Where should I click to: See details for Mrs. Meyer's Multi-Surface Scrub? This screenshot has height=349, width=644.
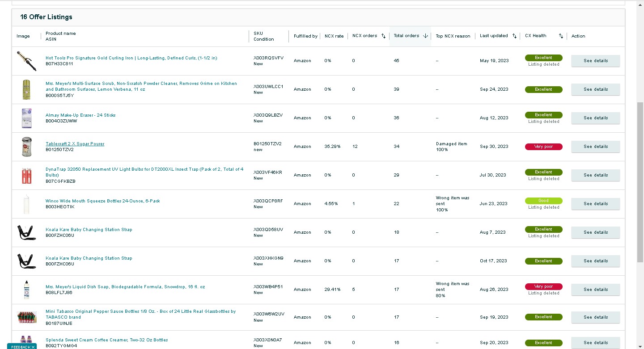coord(595,89)
